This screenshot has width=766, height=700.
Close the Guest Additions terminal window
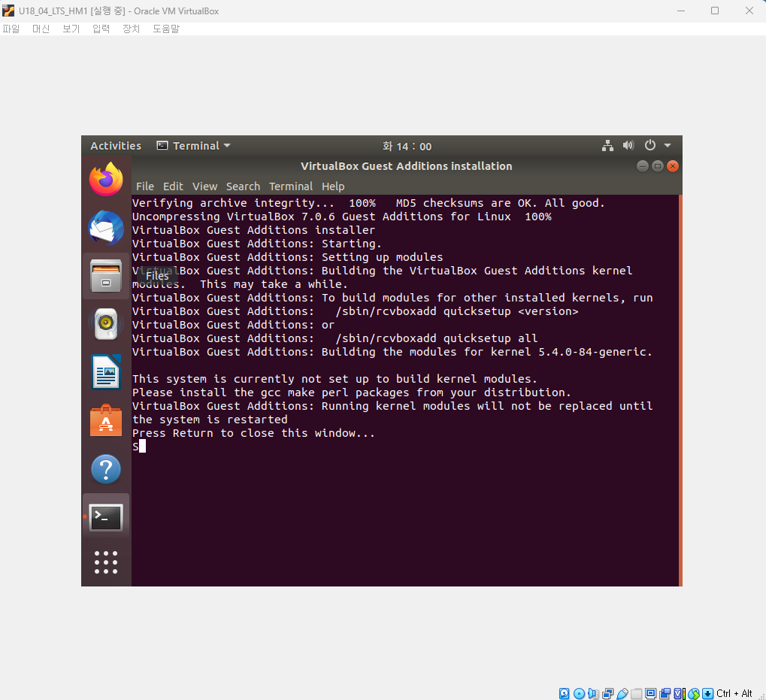tap(673, 166)
